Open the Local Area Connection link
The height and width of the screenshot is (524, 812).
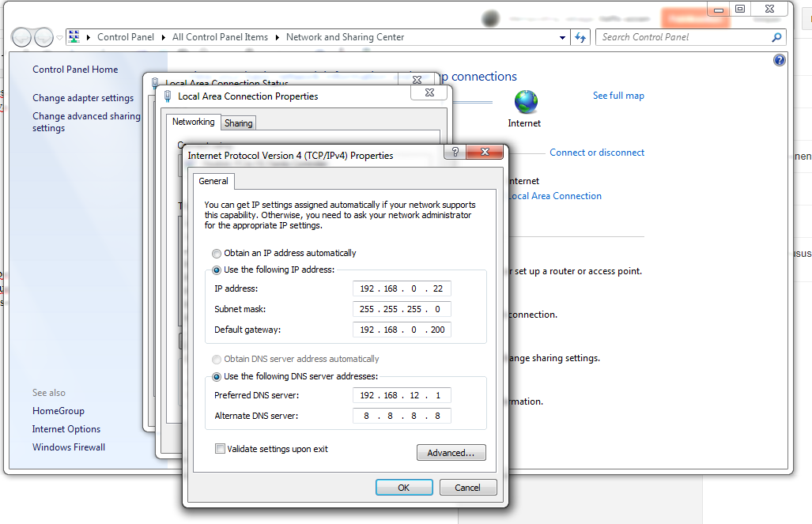pyautogui.click(x=554, y=196)
